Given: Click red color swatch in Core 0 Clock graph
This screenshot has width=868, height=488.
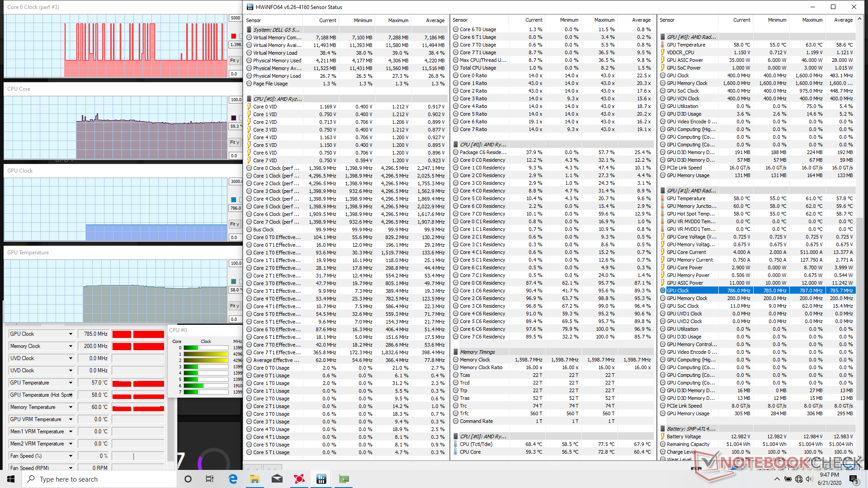Looking at the screenshot, I should [233, 36].
